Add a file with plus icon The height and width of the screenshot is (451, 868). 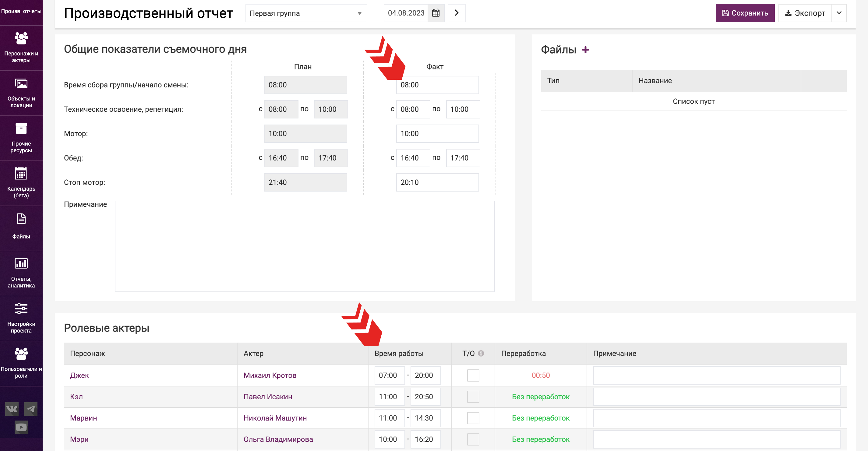point(586,50)
